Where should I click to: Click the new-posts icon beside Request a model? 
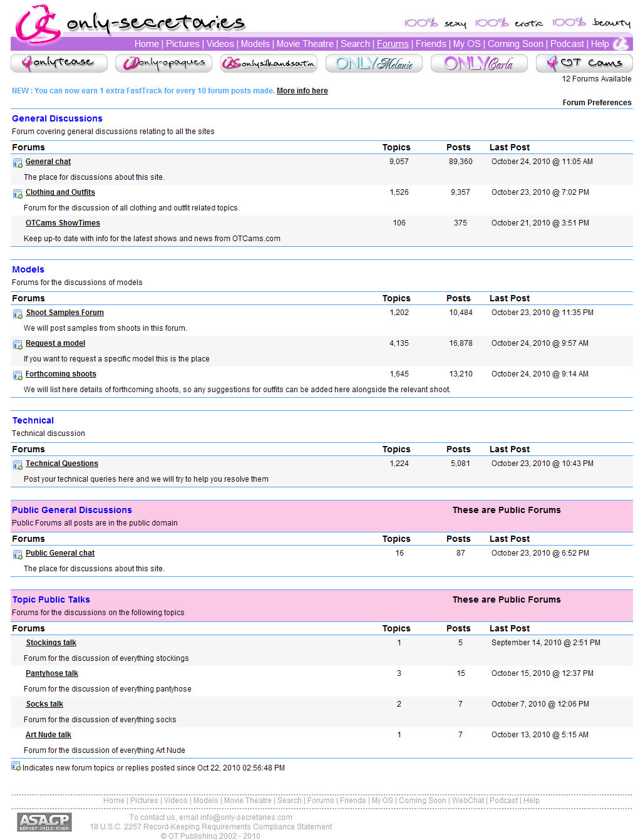point(18,345)
